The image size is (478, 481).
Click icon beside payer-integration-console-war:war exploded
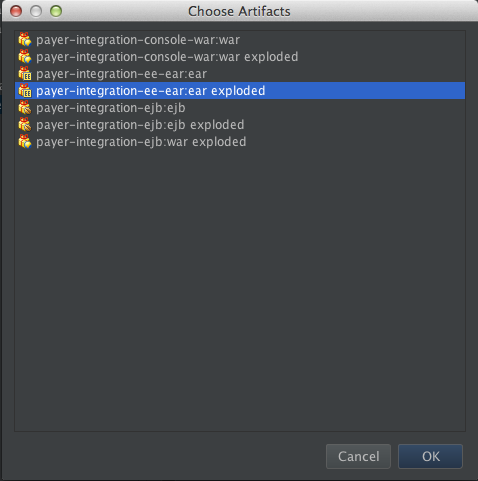tap(25, 57)
